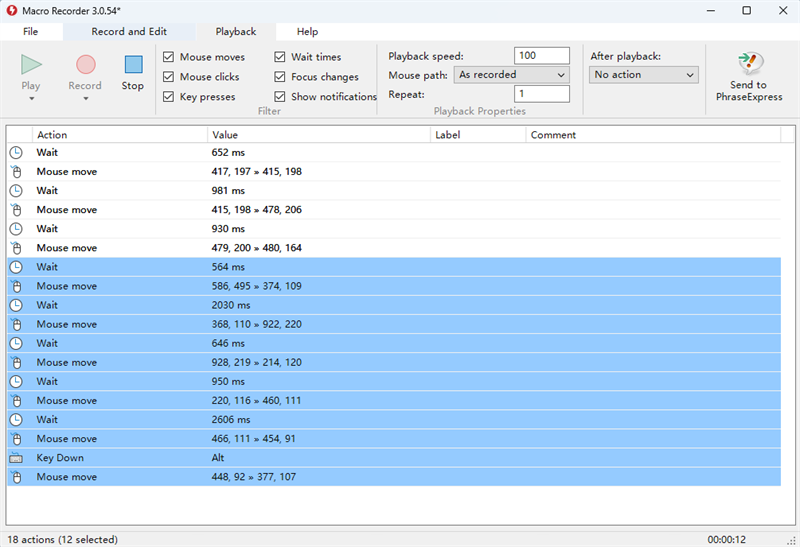Click clock icon of the 652 ms Wait row
The height and width of the screenshot is (547, 800).
(16, 153)
